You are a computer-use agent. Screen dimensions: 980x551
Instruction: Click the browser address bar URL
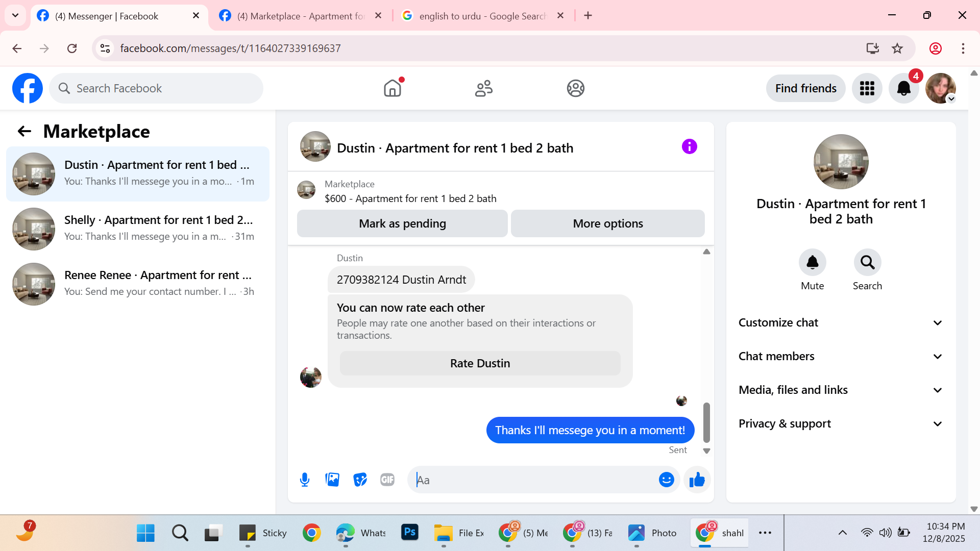pos(230,48)
